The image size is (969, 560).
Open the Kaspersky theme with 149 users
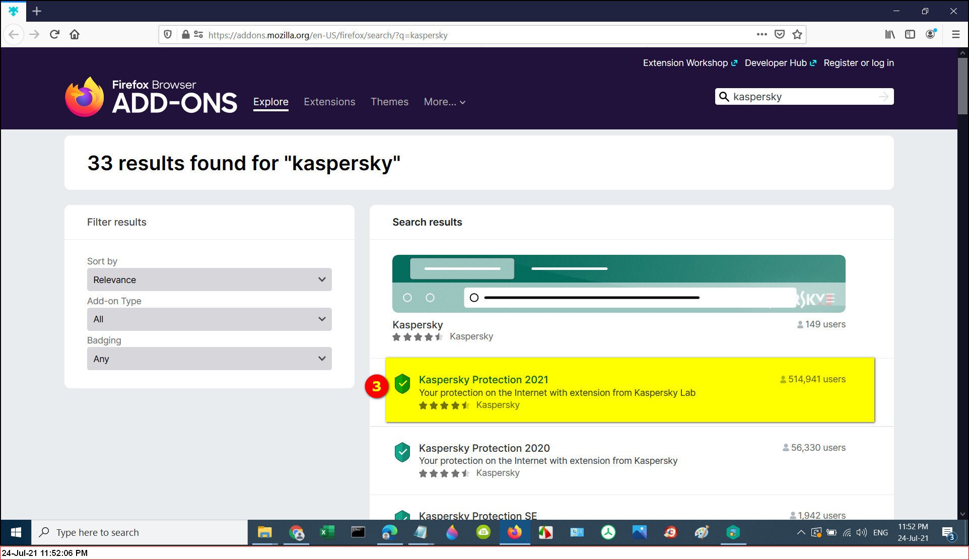point(418,325)
